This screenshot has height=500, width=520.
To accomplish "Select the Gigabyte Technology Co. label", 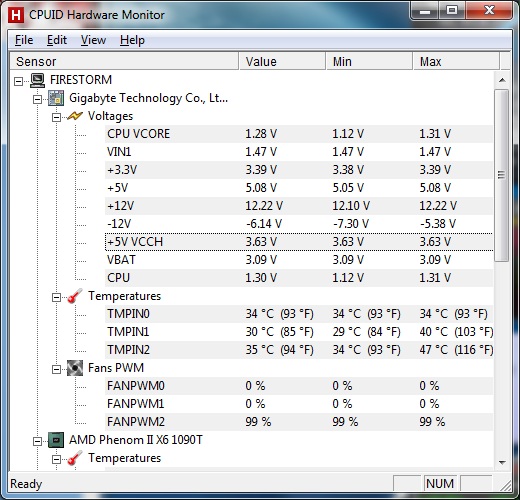I will pyautogui.click(x=148, y=98).
